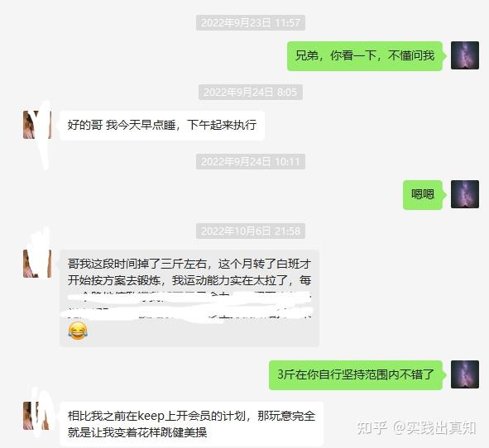Screen dimensions: 489x448
Task: Click the laughing-crying emoji in gray bubble
Action: 77,331
